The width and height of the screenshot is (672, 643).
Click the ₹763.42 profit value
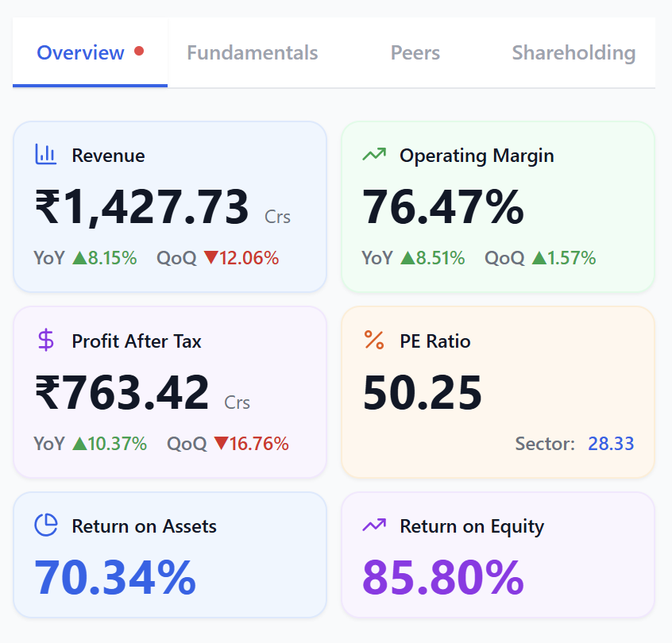point(122,392)
